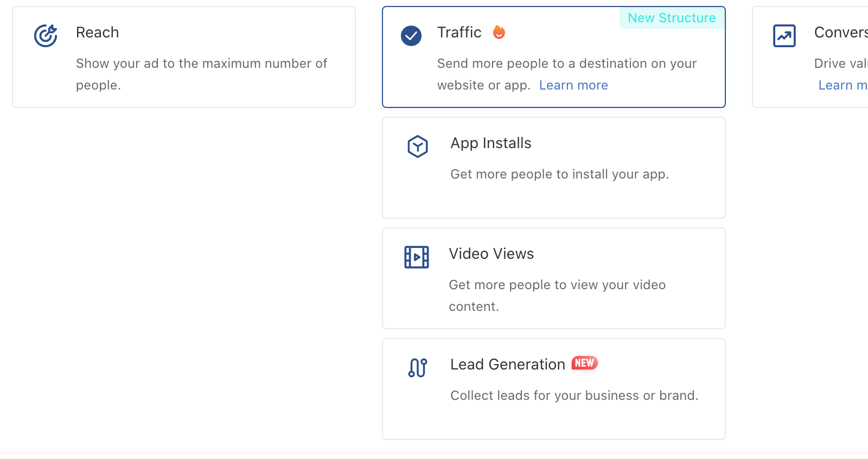Click the flame icon beside Traffic
Viewport: 868px width, 459px height.
(499, 33)
